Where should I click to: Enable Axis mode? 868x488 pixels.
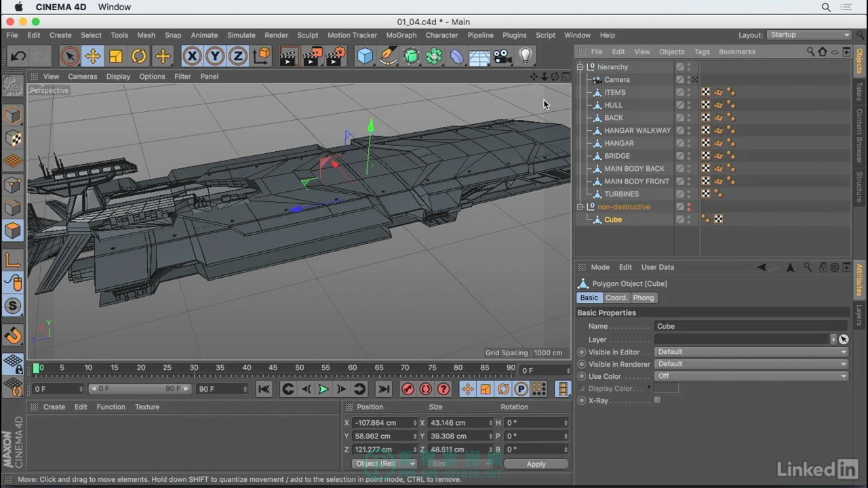point(13,260)
